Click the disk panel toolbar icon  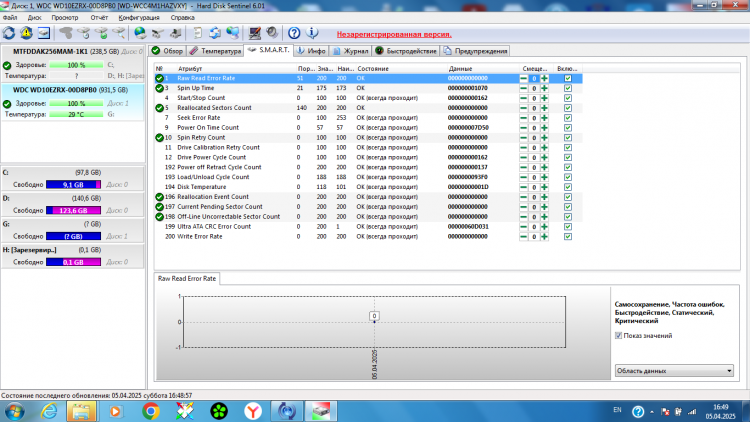tap(44, 33)
